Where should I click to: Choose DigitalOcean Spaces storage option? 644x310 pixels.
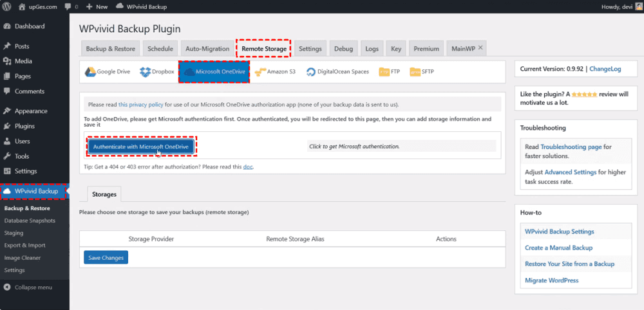pos(337,72)
